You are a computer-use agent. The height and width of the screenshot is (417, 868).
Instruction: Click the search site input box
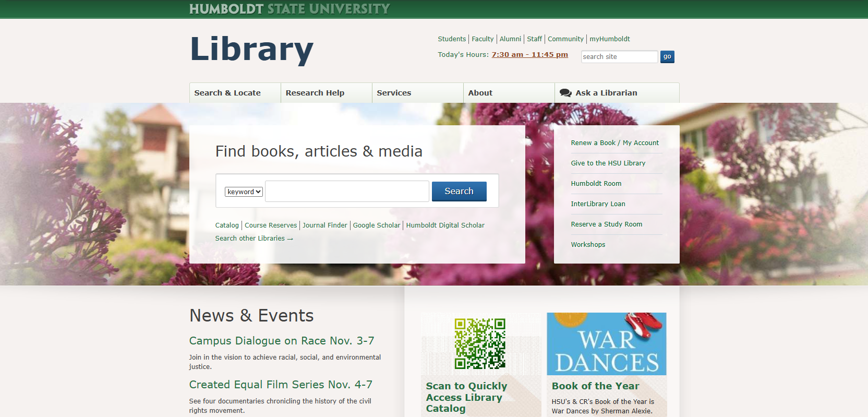tap(619, 56)
